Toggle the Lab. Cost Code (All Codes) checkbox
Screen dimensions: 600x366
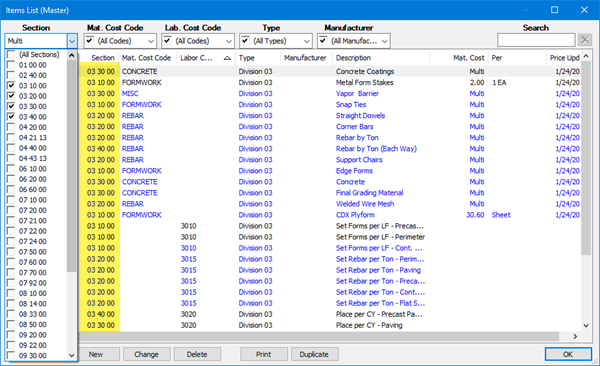(x=167, y=40)
